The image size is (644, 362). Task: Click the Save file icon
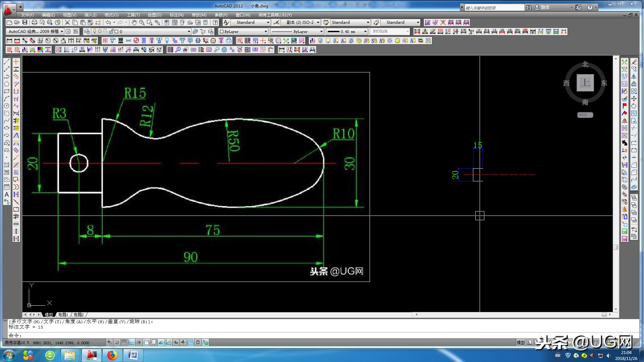tap(25, 22)
